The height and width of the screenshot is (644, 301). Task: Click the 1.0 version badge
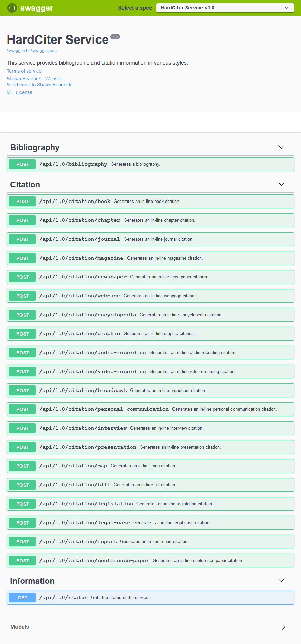click(115, 37)
